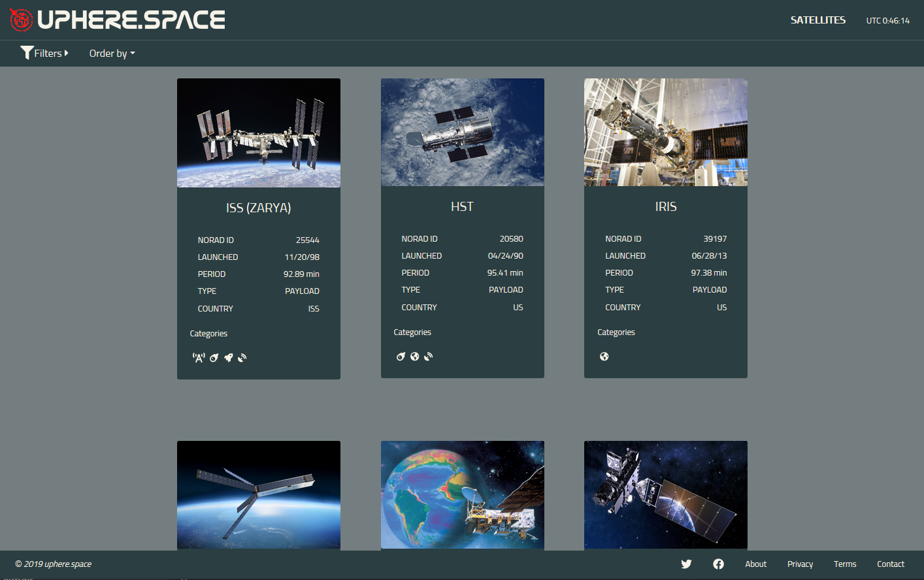The image size is (924, 580).
Task: Open the satellite dish category on the ISS card
Action: [242, 357]
